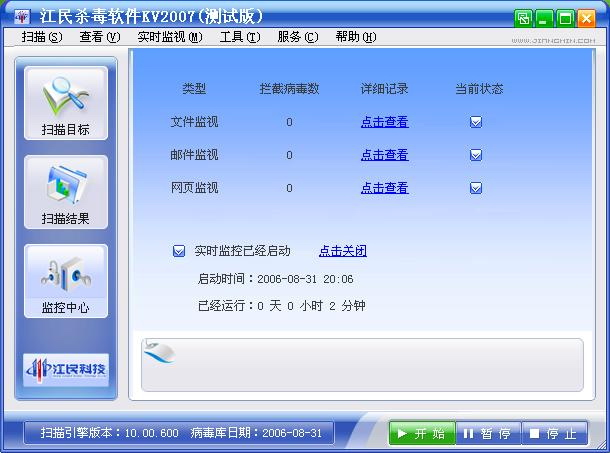The image size is (610, 453).
Task: Open the 实时监视(M) menu
Action: point(170,37)
